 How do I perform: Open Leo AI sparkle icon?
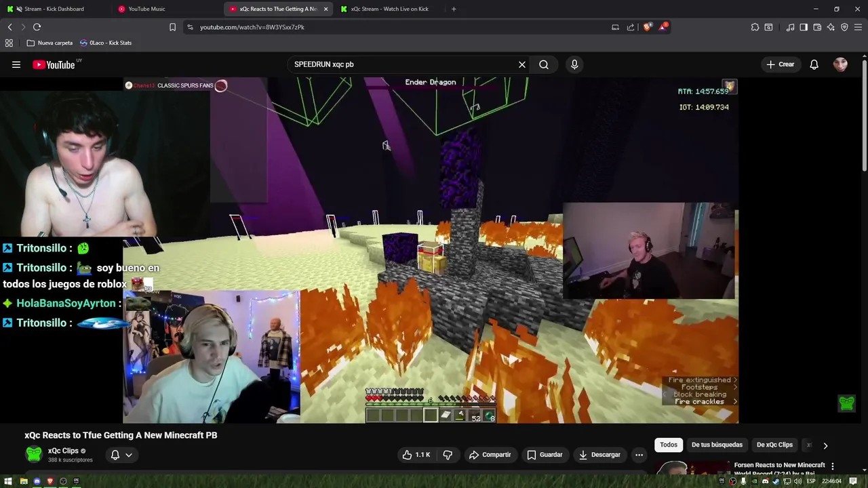click(831, 27)
